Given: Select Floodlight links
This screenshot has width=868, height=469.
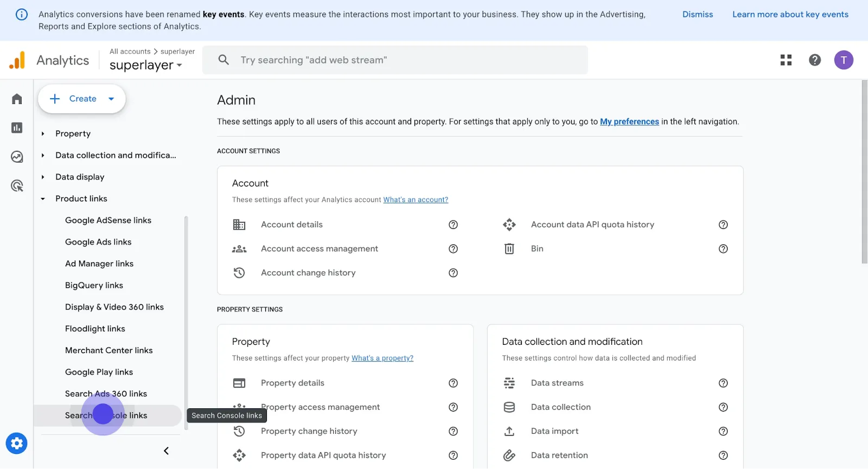Looking at the screenshot, I should [x=95, y=329].
